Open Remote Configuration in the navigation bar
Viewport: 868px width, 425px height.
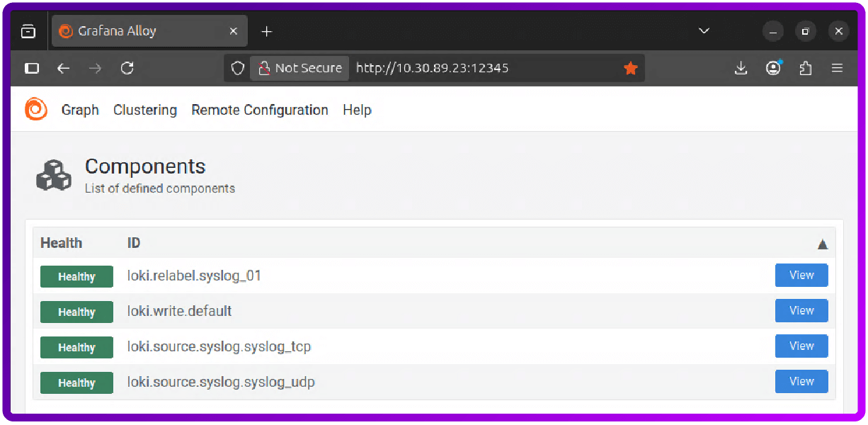tap(259, 110)
